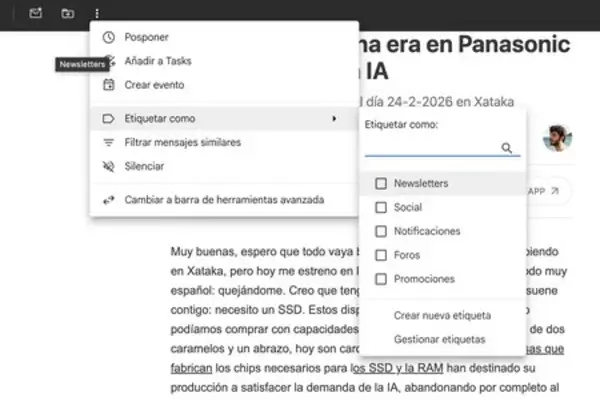Screen dimensions: 600x400
Task: Click the magnifier icon in label search
Action: coord(507,148)
